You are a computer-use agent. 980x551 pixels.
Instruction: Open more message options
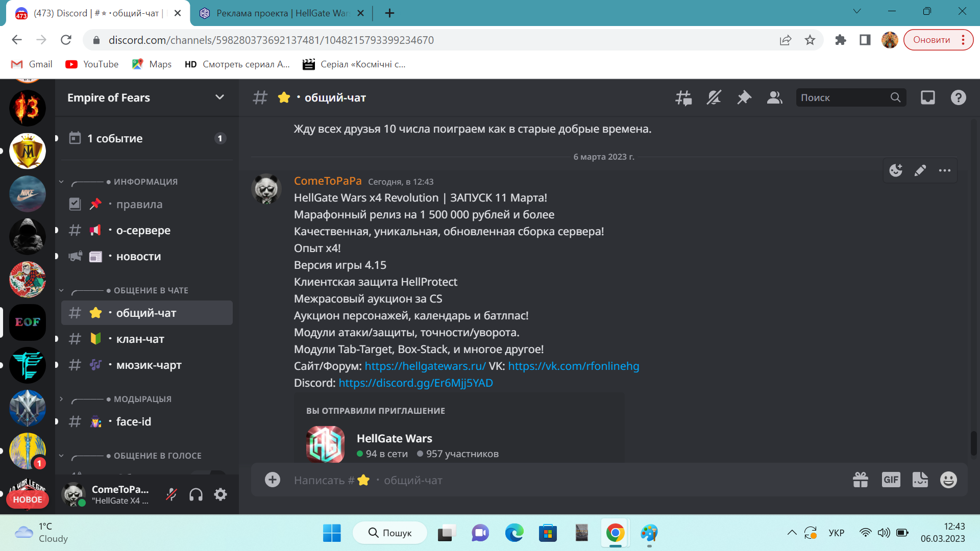[x=945, y=170]
